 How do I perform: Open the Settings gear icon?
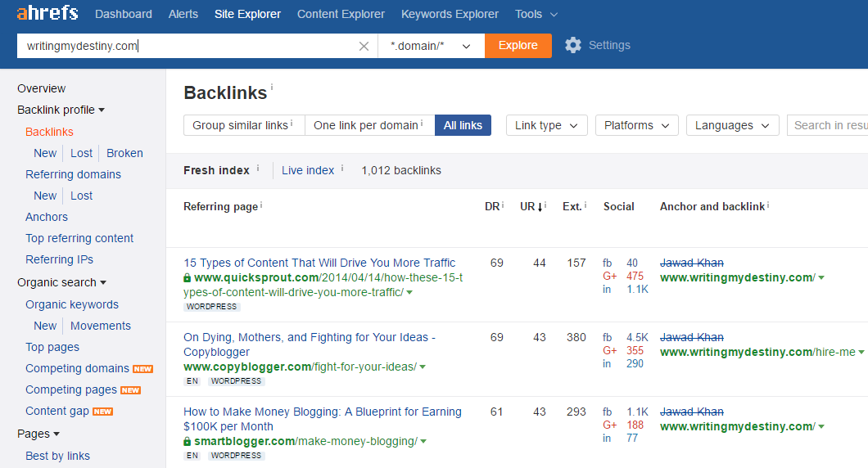[x=573, y=45]
